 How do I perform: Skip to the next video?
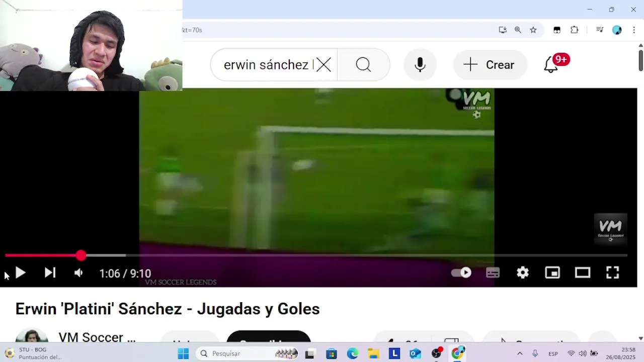[50, 273]
